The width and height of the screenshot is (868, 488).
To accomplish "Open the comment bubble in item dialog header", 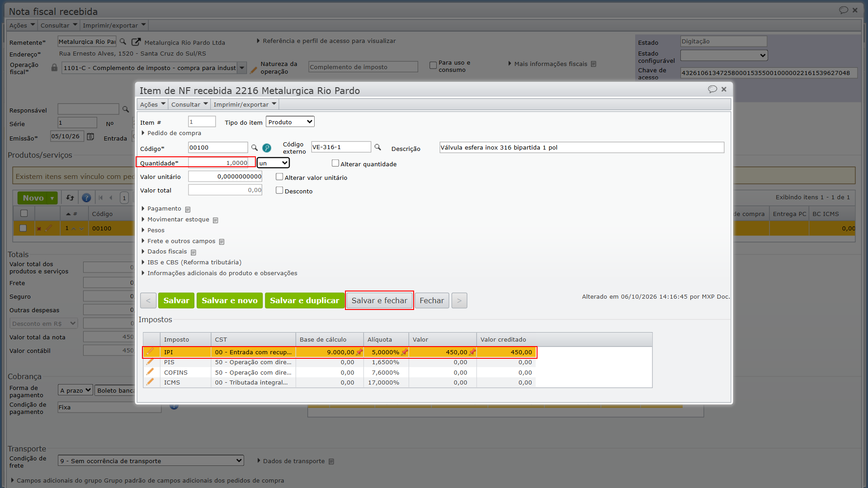I will tap(712, 89).
